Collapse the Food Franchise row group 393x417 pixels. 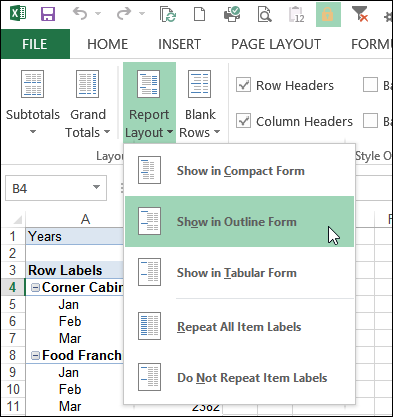click(x=35, y=355)
